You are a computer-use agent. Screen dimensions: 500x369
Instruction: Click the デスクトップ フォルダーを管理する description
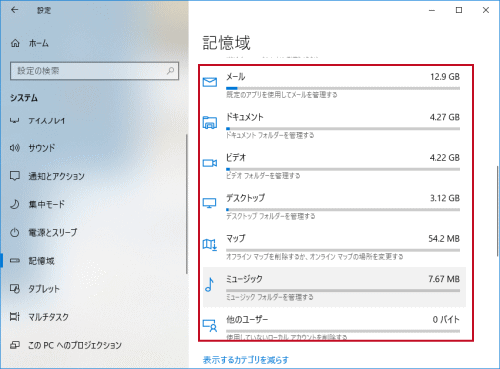click(x=271, y=216)
